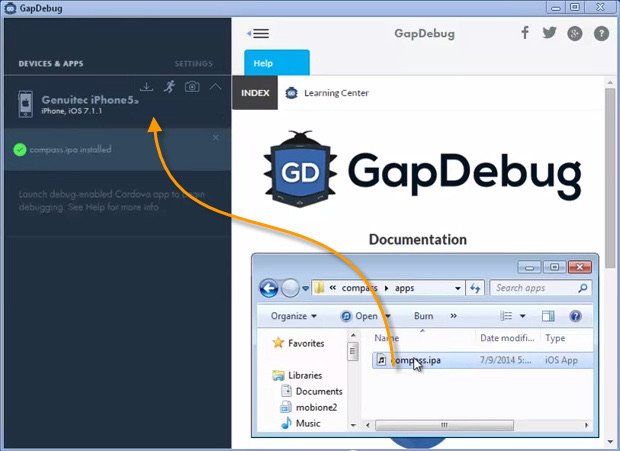Open the Twitter share icon
Screen dimensions: 620x451
549,33
